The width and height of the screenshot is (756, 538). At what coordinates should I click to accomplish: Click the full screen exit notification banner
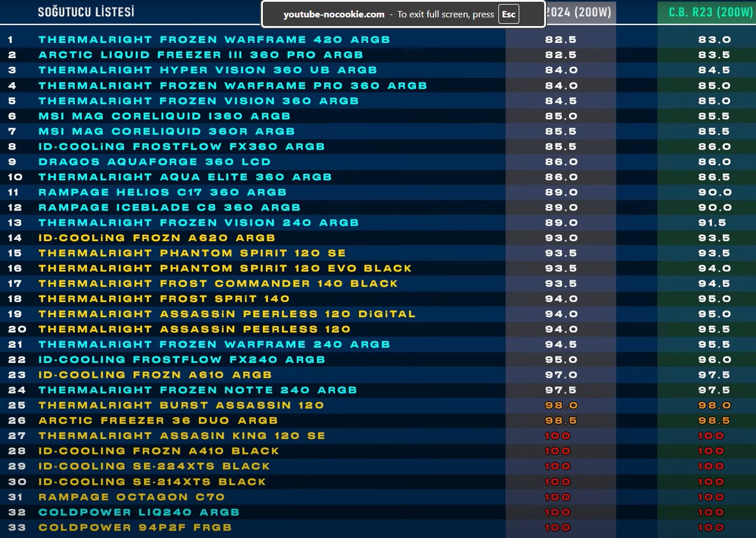403,14
